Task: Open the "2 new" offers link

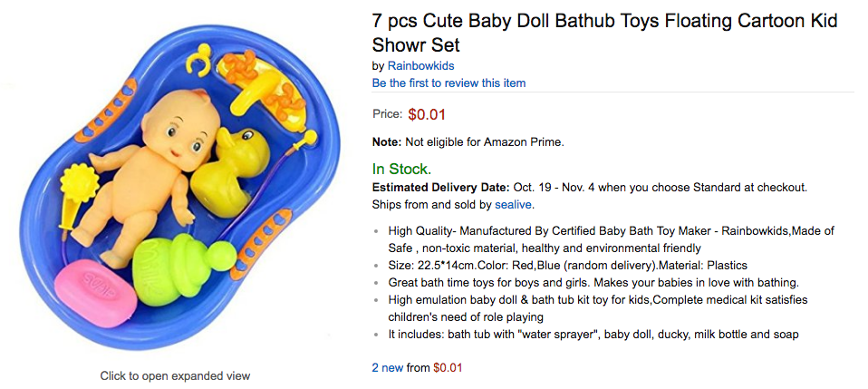Action: [x=387, y=367]
